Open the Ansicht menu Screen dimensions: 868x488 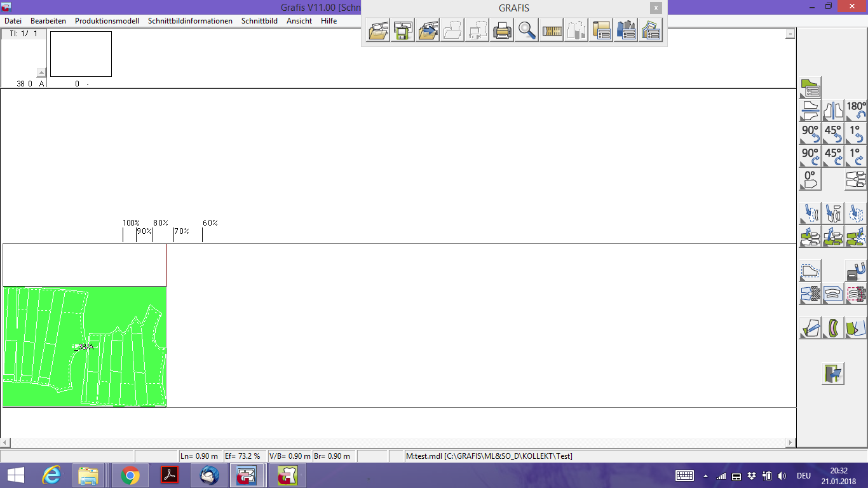coord(299,21)
